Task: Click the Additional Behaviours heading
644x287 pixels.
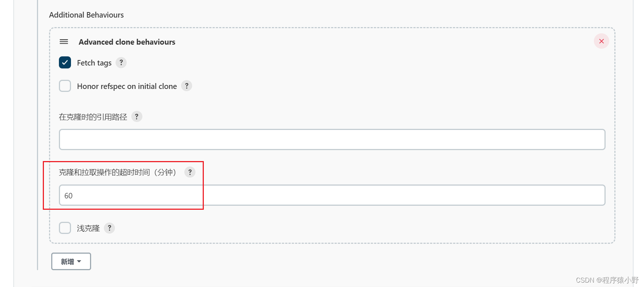Action: tap(86, 15)
